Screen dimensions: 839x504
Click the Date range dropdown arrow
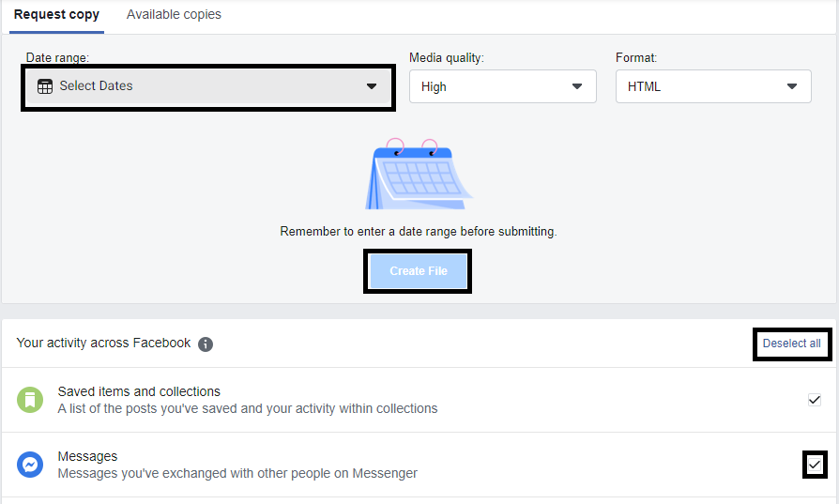click(371, 86)
